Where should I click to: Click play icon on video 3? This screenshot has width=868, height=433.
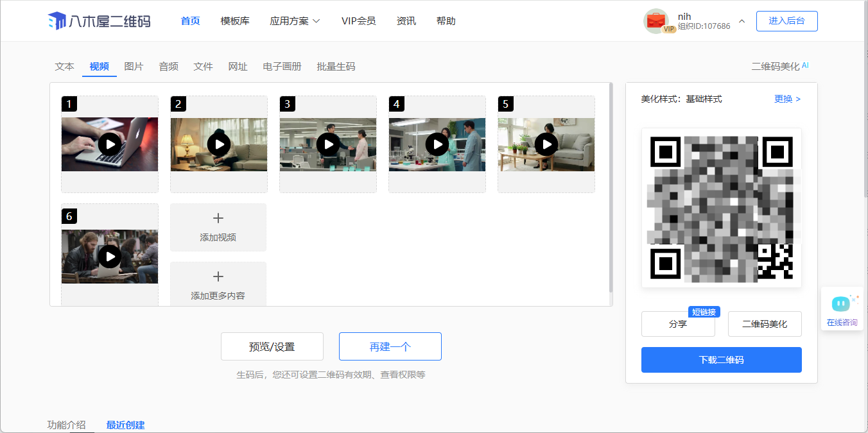(328, 144)
